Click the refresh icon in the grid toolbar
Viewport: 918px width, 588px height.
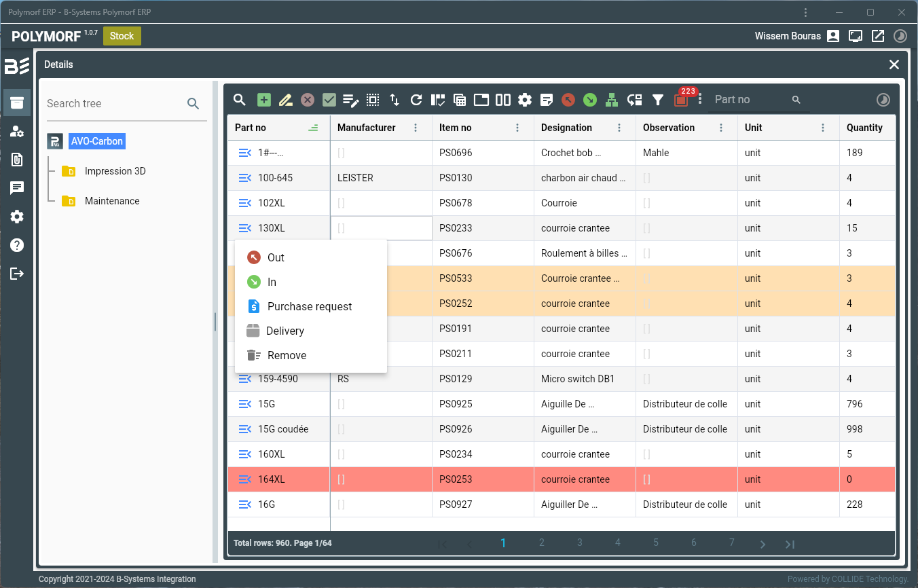(416, 100)
